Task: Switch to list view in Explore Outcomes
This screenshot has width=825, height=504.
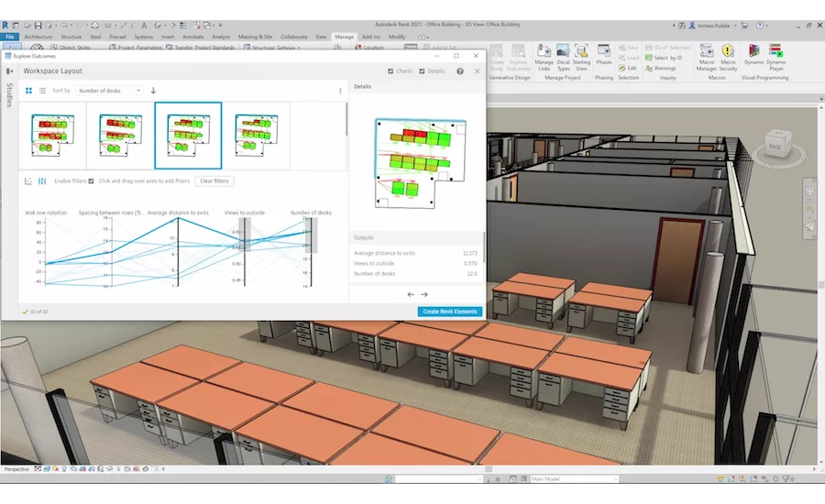Action: 42,91
